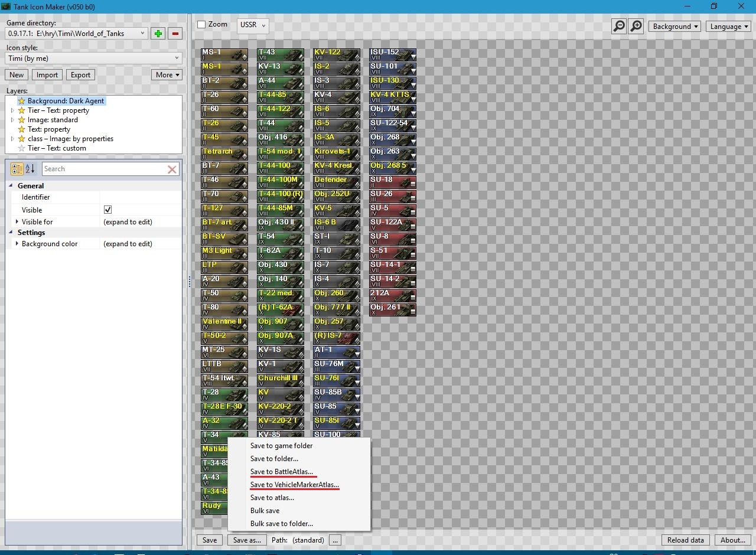Open the Language dropdown menu
The image size is (756, 555).
728,27
